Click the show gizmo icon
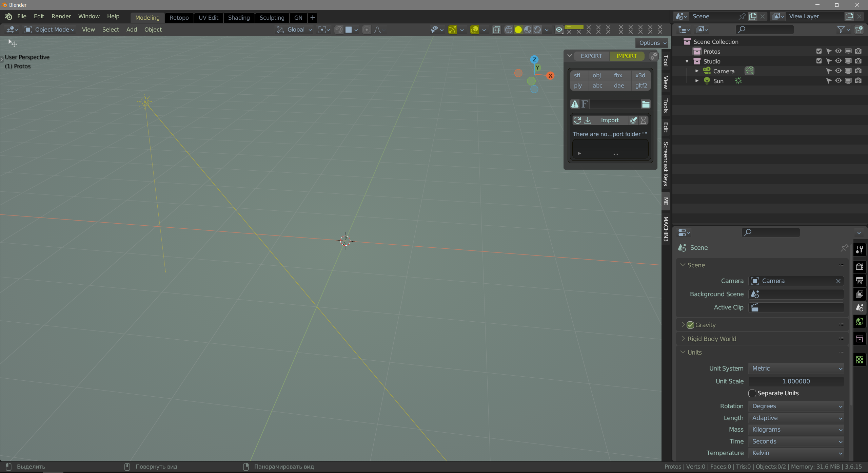Image resolution: width=868 pixels, height=473 pixels. click(x=452, y=30)
